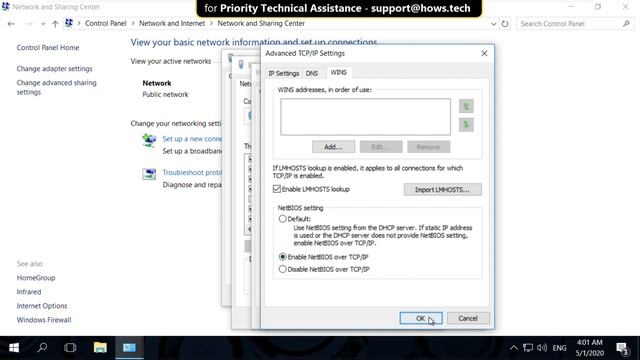This screenshot has width=640, height=360.
Task: Close the Advanced TCP/IP Settings dialog
Action: pos(484,53)
